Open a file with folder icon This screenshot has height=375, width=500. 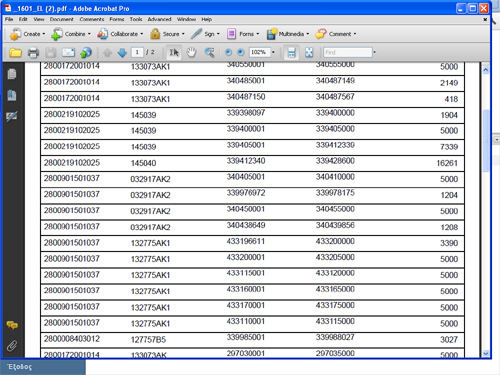(x=15, y=53)
